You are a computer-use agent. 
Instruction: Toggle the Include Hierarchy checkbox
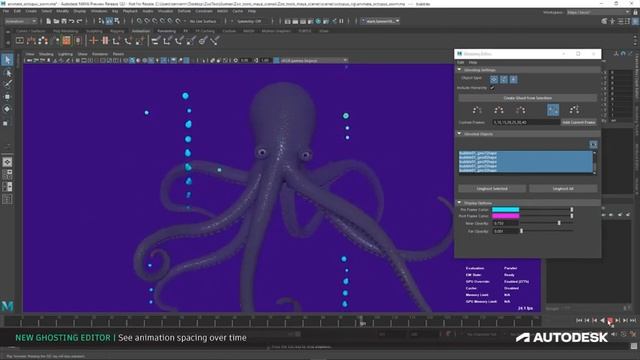[492, 88]
